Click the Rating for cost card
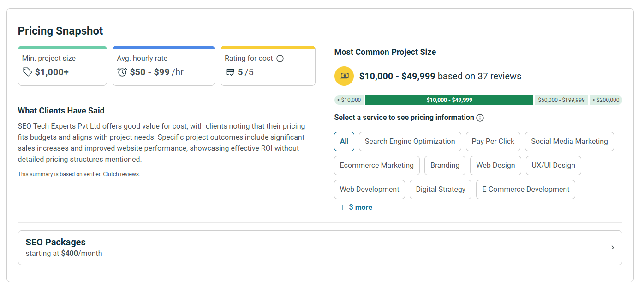This screenshot has height=285, width=644. (268, 65)
